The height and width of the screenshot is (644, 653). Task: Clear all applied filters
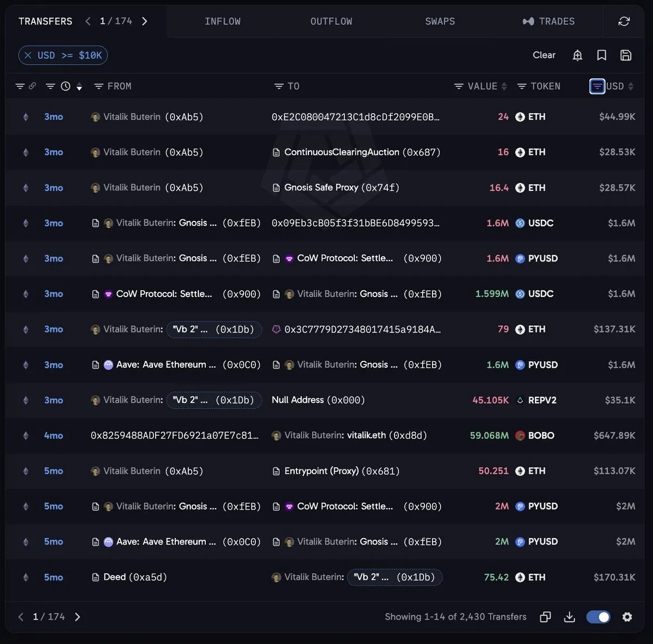pos(544,55)
